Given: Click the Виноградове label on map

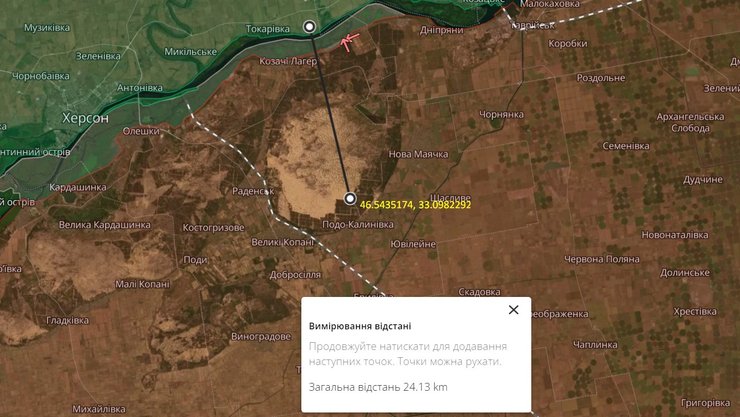Looking at the screenshot, I should pos(260,336).
